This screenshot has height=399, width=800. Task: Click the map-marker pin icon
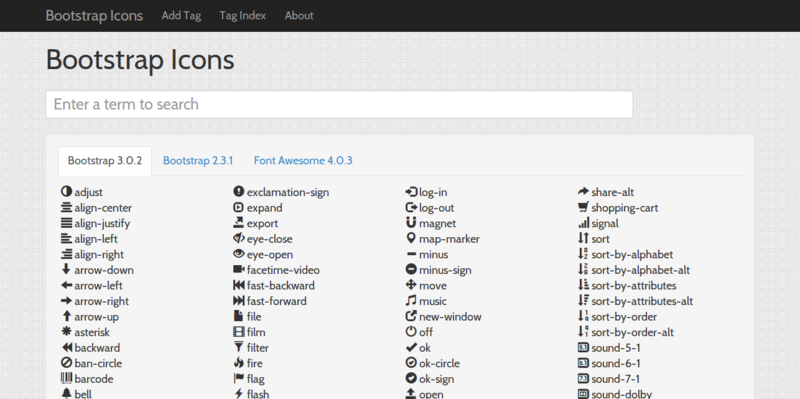tap(411, 238)
